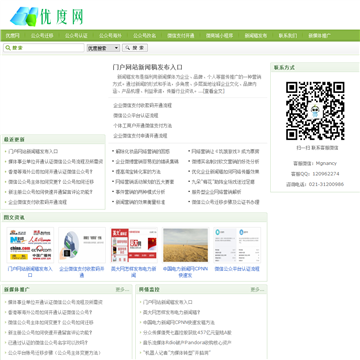Open 媒体事业单位开通认证 link in 最近更新
This screenshot has height=360, width=360.
click(x=56, y=162)
